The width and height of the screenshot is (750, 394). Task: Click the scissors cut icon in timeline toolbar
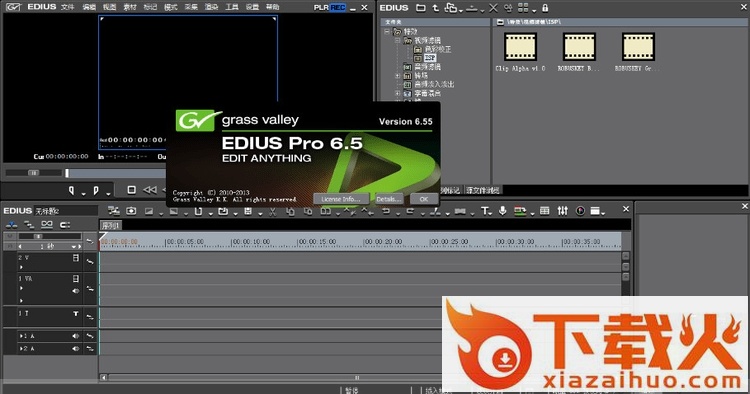273,211
